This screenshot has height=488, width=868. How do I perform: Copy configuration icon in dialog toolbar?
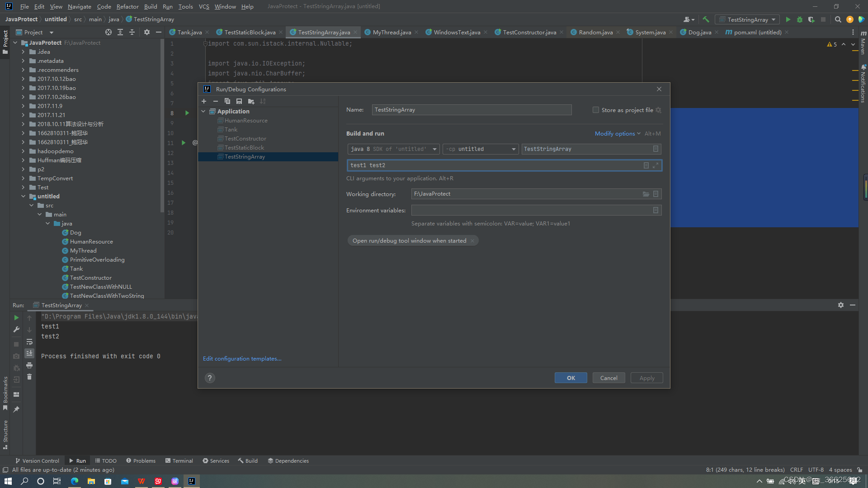pyautogui.click(x=227, y=101)
